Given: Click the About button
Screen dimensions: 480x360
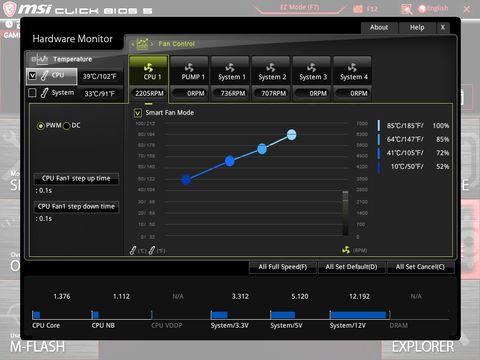Looking at the screenshot, I should coord(379,27).
